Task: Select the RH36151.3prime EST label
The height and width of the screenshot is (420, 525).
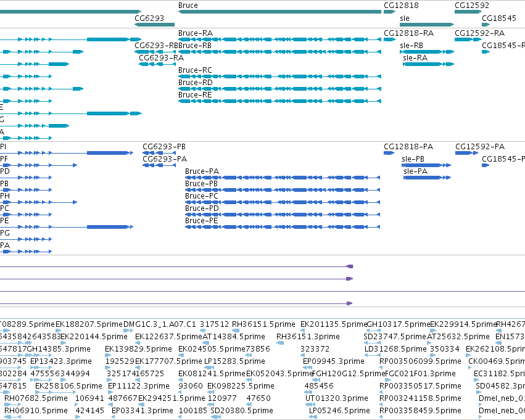Action: point(308,337)
